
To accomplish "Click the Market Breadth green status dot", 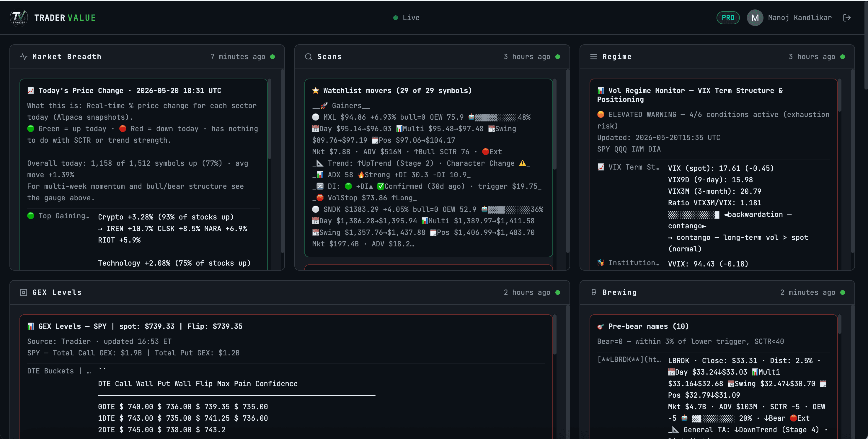I will [x=273, y=57].
